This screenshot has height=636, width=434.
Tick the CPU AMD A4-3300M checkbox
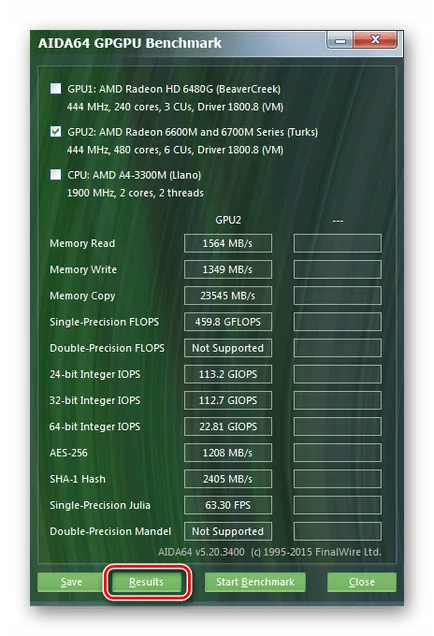(56, 174)
